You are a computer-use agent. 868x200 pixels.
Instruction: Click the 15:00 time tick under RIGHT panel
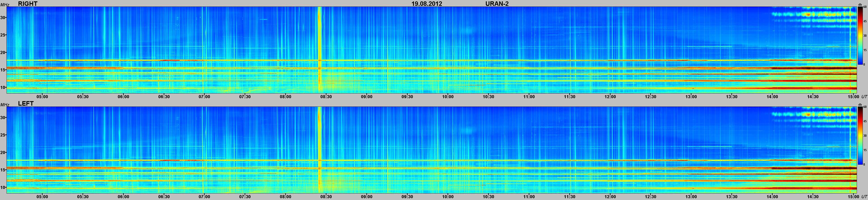(x=853, y=97)
